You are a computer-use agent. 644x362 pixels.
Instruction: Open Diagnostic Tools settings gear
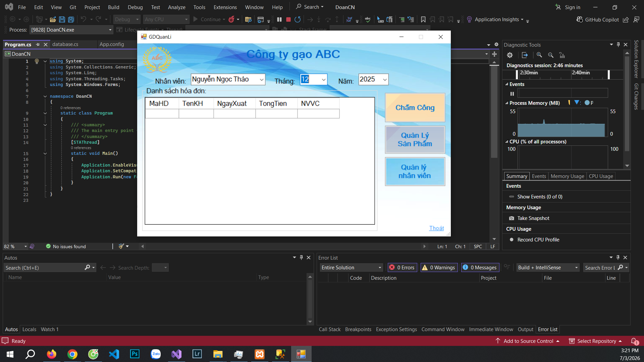(510, 55)
